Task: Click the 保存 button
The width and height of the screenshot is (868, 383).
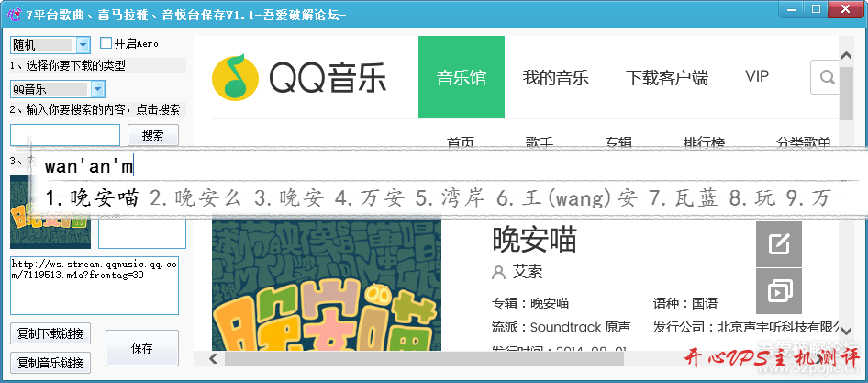Action: 142,348
